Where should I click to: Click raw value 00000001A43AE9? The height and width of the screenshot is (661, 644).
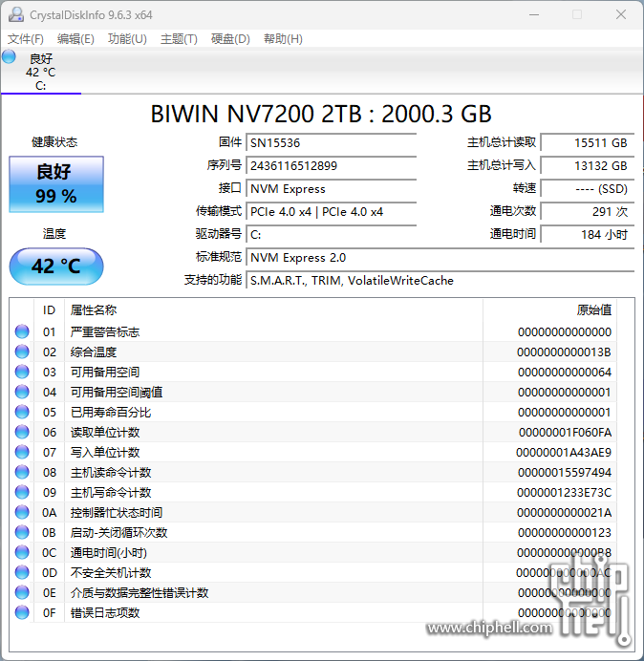564,453
